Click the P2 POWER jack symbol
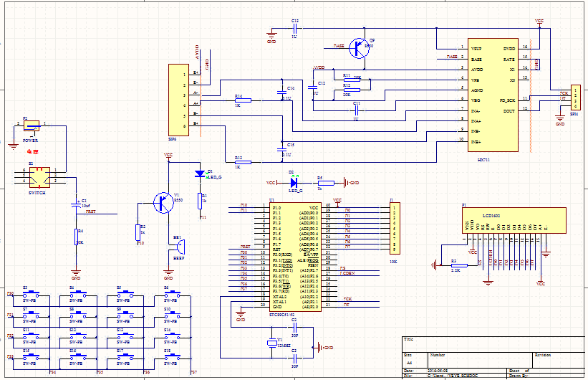588x380 pixels. [x=32, y=127]
